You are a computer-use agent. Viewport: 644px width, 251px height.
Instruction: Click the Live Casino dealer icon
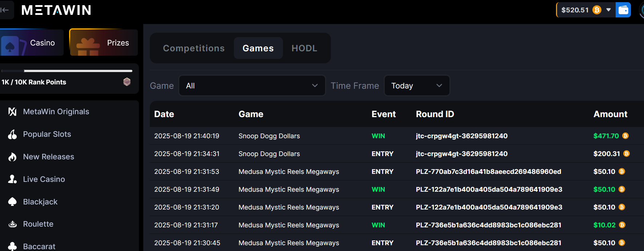point(12,179)
